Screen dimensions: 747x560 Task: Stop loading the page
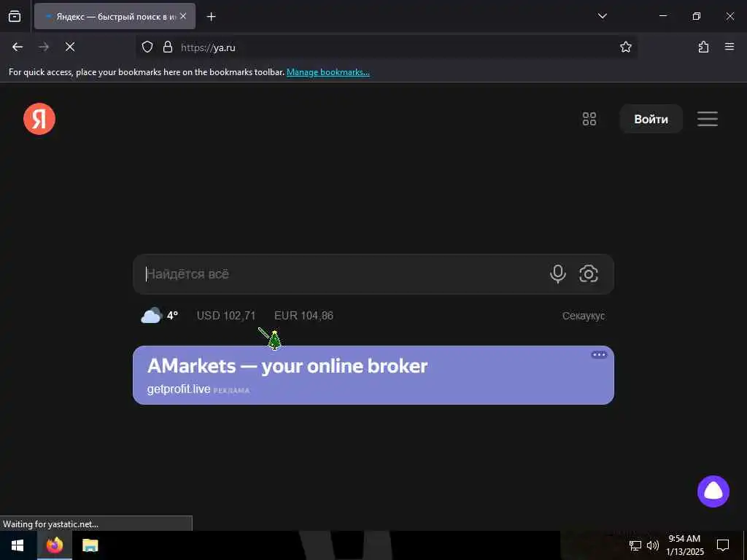point(70,47)
